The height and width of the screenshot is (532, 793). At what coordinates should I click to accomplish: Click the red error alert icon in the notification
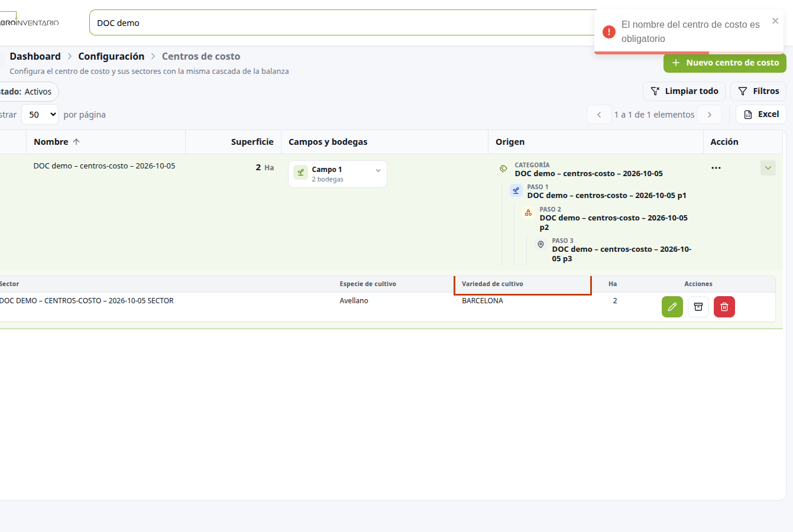[x=609, y=32]
